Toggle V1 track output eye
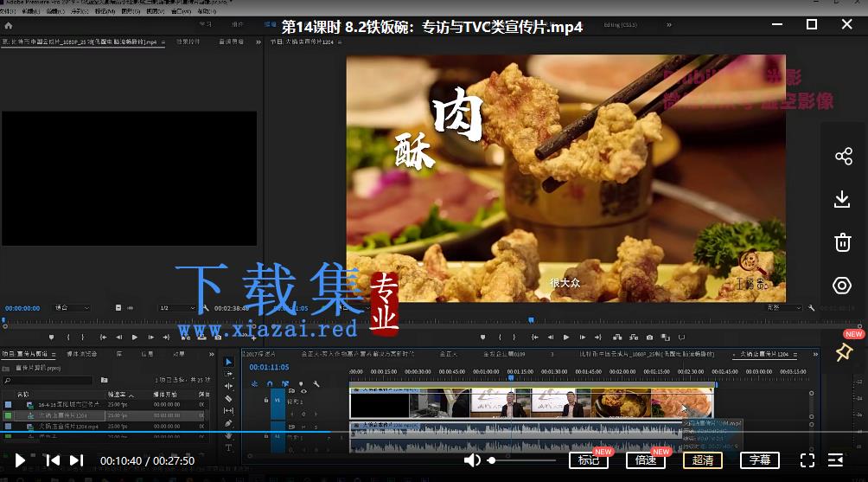Image resolution: width=868 pixels, height=482 pixels. [x=303, y=391]
